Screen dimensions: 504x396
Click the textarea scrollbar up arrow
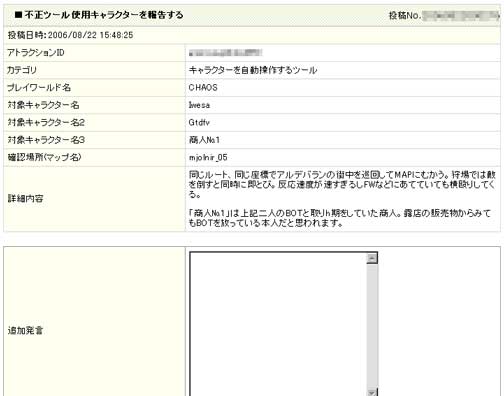pos(372,258)
